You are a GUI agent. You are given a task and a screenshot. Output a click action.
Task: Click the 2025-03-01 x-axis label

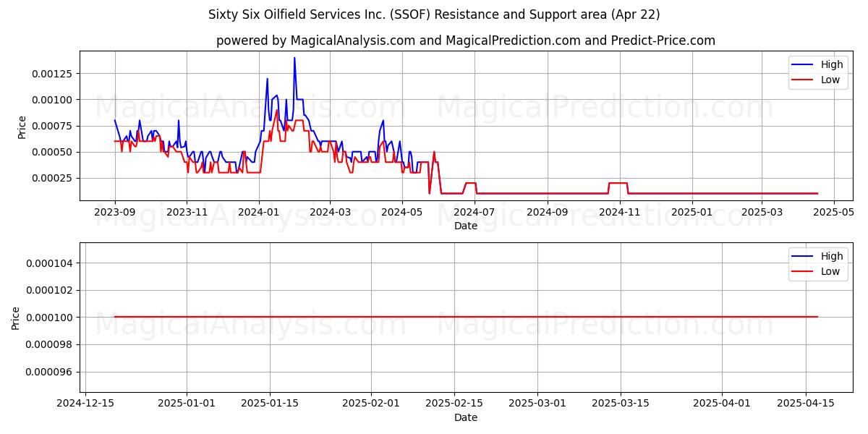pyautogui.click(x=537, y=404)
